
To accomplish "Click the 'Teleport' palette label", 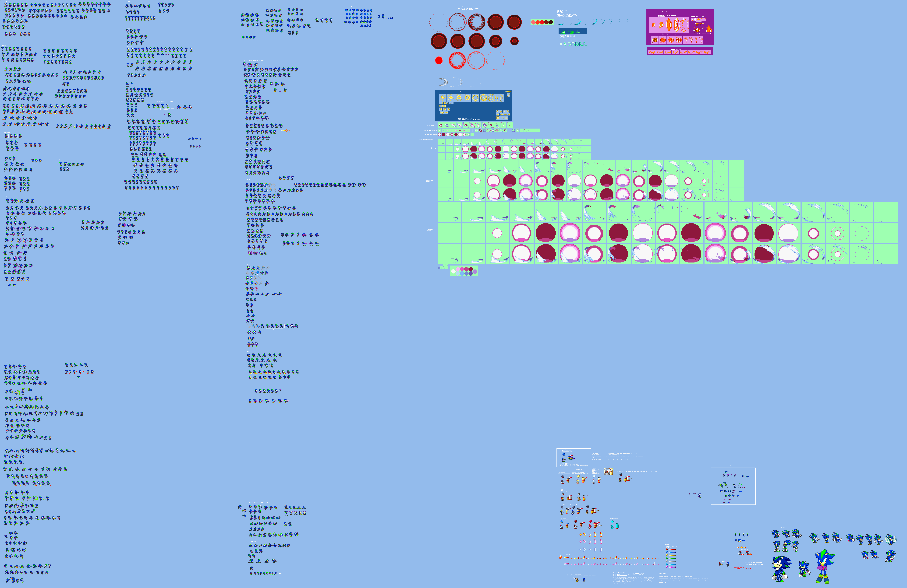I will pos(614,519).
